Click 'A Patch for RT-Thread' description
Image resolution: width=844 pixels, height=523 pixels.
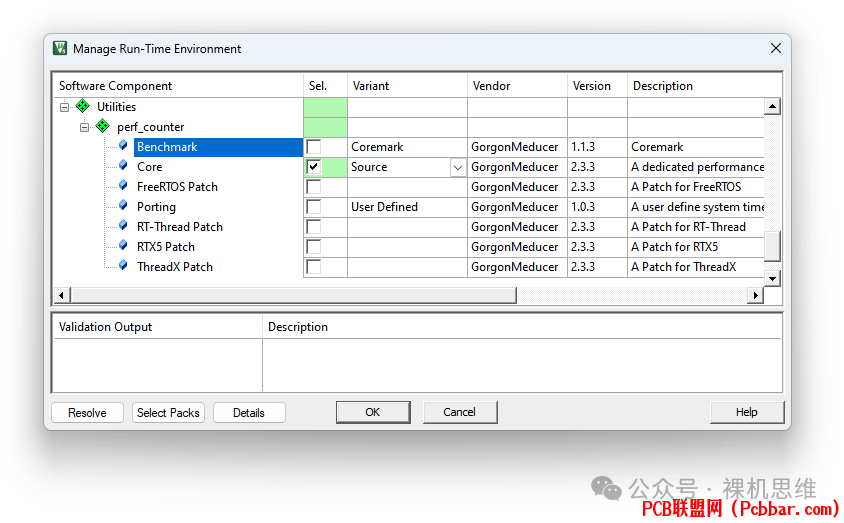click(x=688, y=227)
